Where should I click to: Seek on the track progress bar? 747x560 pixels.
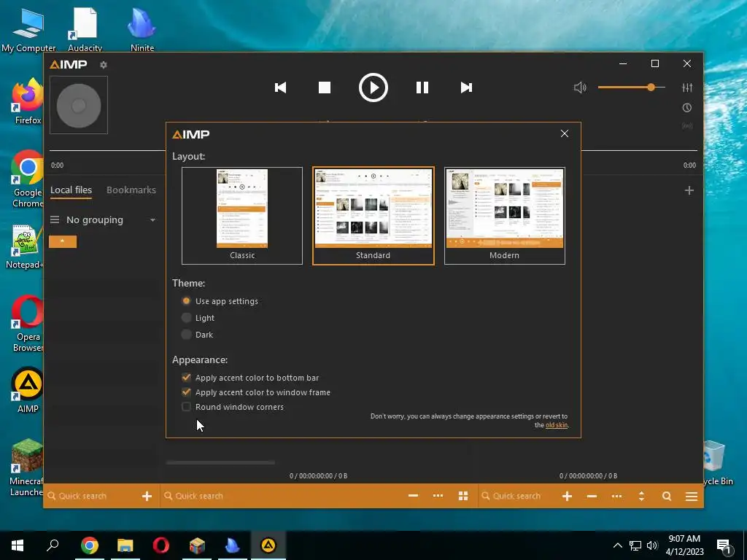[x=373, y=150]
